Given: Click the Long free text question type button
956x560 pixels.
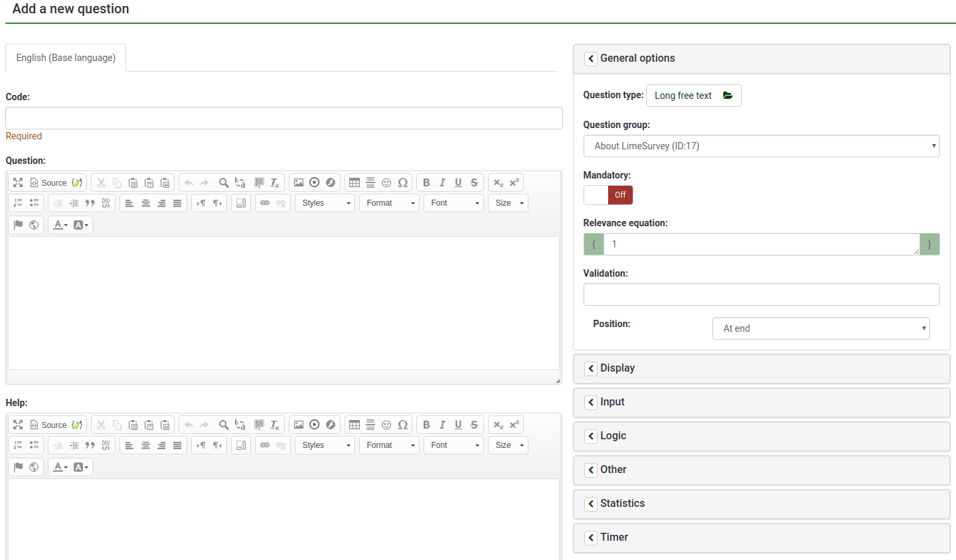Looking at the screenshot, I should (693, 96).
